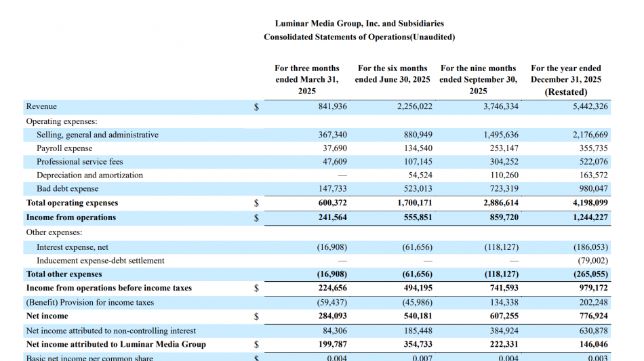Click '(Benefit) Provision for income taxes' label
This screenshot has height=361, width=644.
point(90,302)
